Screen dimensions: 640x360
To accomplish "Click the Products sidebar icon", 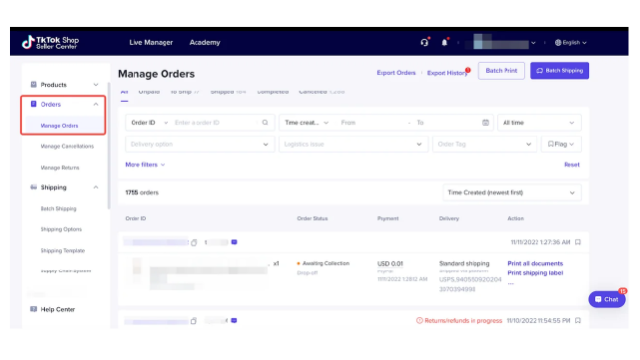I will 33,84.
